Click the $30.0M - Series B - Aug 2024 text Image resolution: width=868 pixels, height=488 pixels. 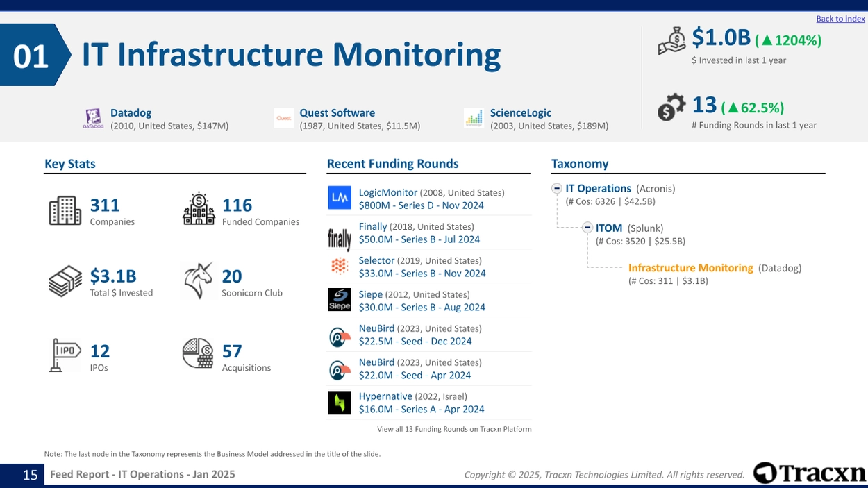click(422, 308)
